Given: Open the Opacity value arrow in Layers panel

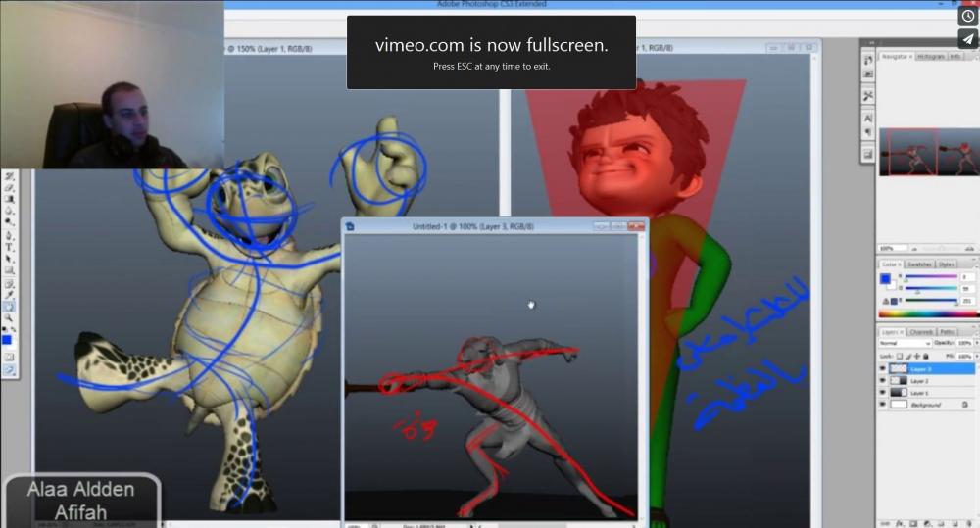Looking at the screenshot, I should [977, 343].
